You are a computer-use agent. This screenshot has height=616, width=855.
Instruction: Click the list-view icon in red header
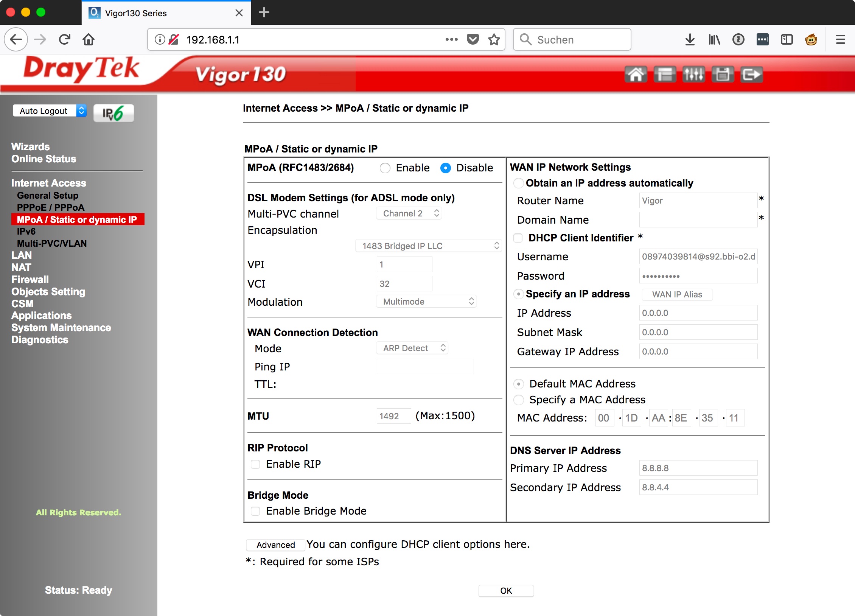(665, 74)
